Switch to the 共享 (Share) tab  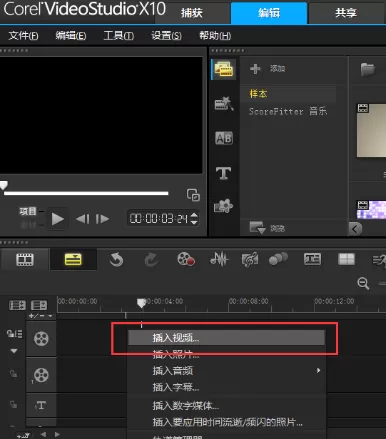coord(346,13)
